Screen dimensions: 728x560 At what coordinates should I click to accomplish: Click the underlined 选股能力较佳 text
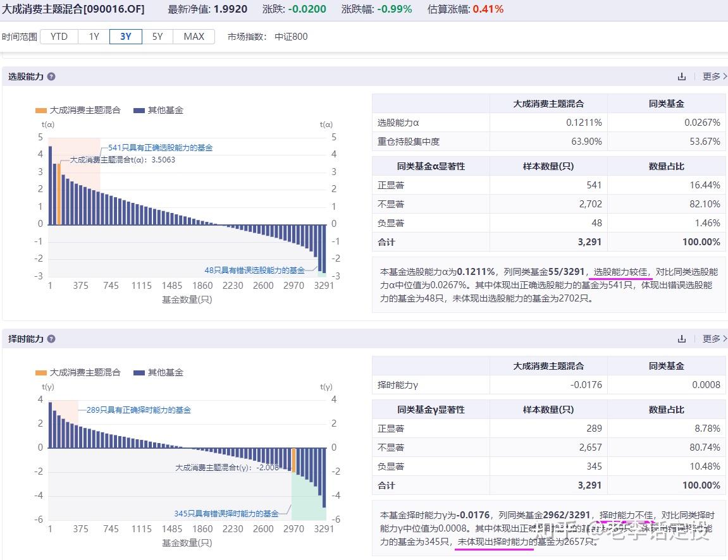click(x=620, y=272)
